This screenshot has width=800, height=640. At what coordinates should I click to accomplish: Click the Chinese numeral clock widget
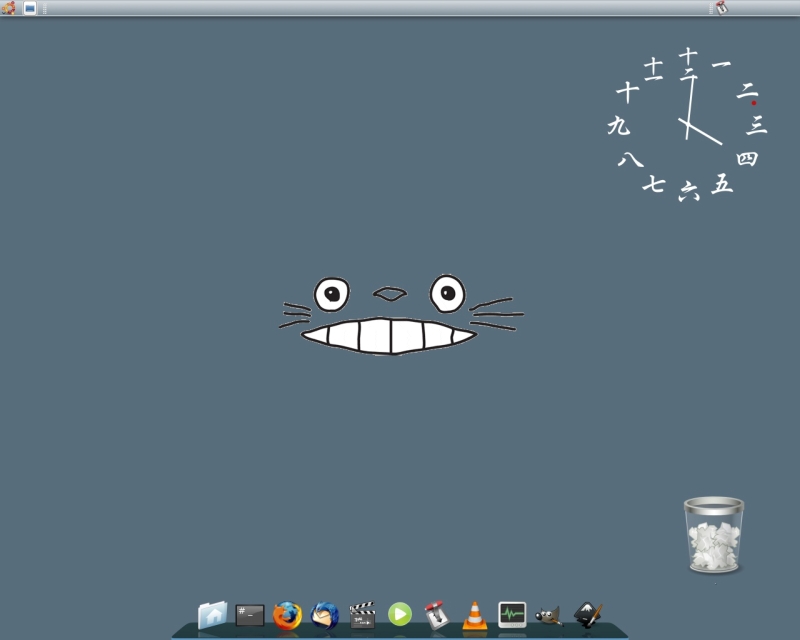(688, 125)
